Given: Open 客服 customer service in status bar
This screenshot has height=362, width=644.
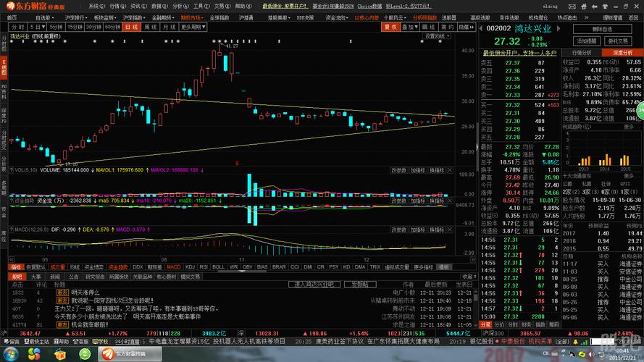Looking at the screenshot, I should click(x=80, y=342).
